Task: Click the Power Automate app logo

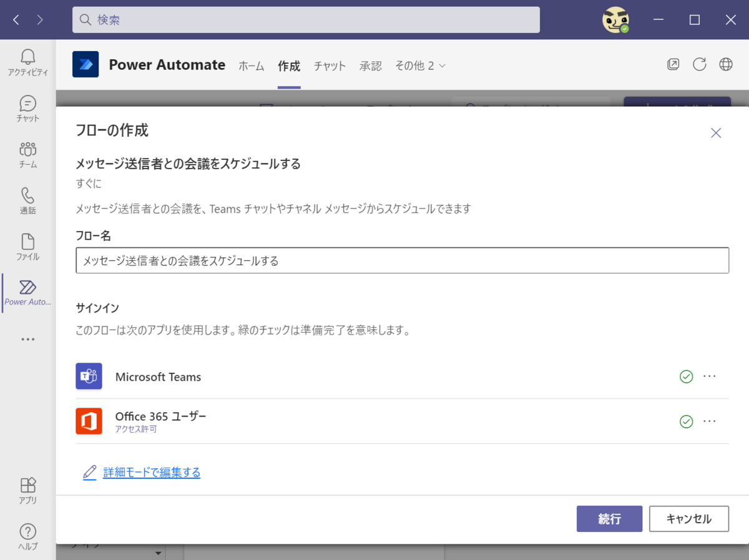Action: click(x=86, y=64)
